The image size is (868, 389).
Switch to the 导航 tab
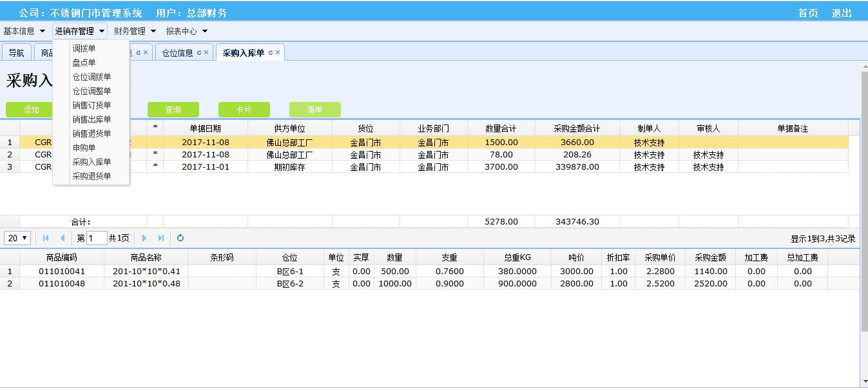pyautogui.click(x=16, y=53)
